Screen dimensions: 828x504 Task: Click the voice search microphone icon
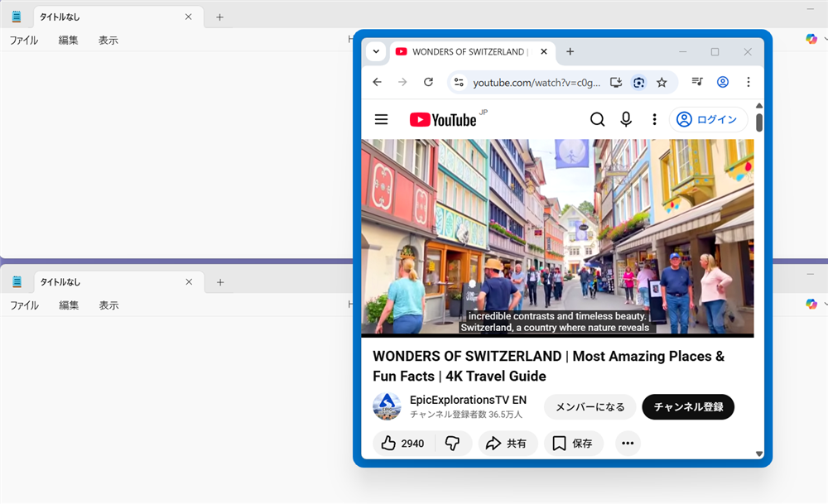click(626, 119)
